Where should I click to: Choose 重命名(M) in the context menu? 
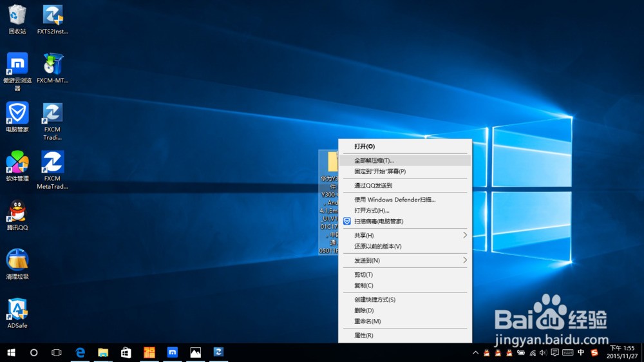tap(405, 321)
